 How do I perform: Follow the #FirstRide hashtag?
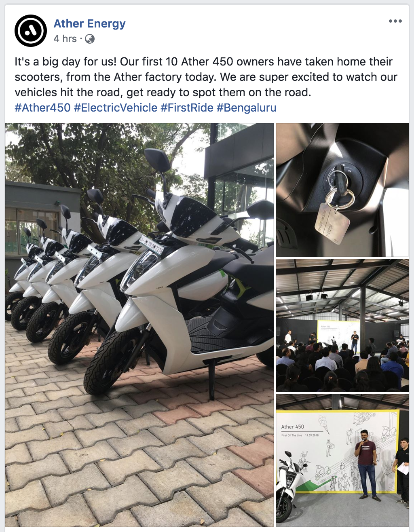pyautogui.click(x=187, y=108)
